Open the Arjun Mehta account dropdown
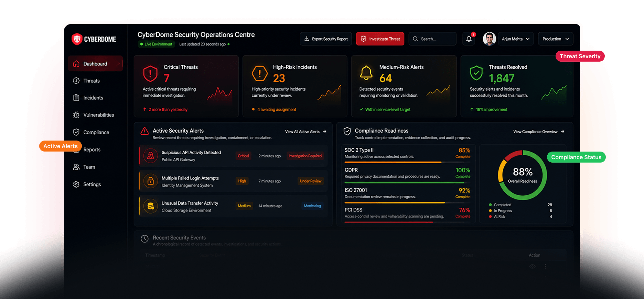The height and width of the screenshot is (299, 644). [x=516, y=39]
